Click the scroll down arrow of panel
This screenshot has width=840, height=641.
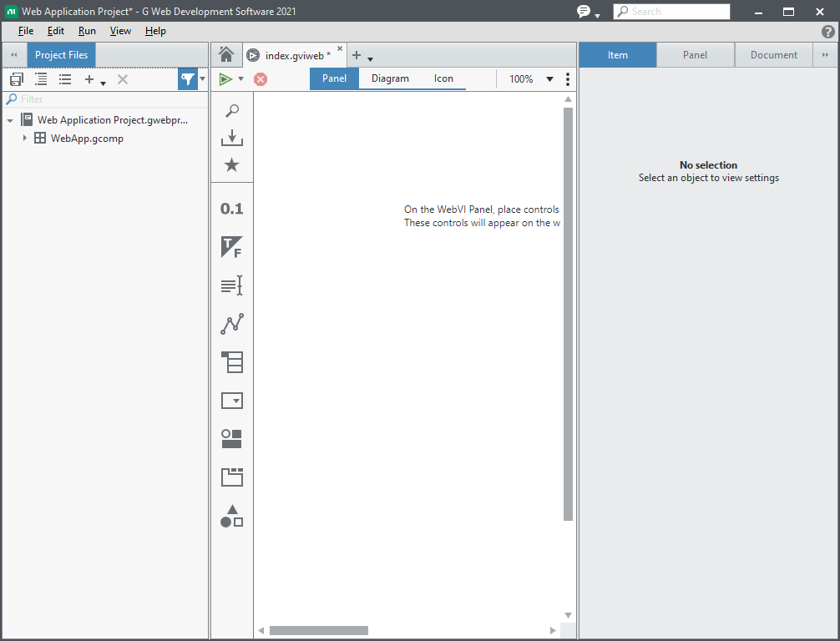569,615
